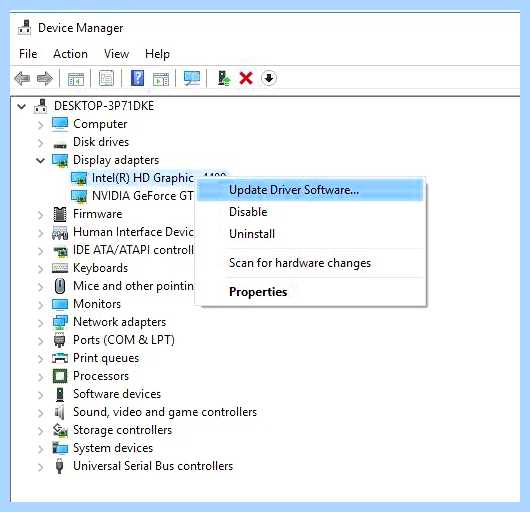Click the Intel(R) HD Graphics adapter icon
The width and height of the screenshot is (530, 512).
[79, 178]
